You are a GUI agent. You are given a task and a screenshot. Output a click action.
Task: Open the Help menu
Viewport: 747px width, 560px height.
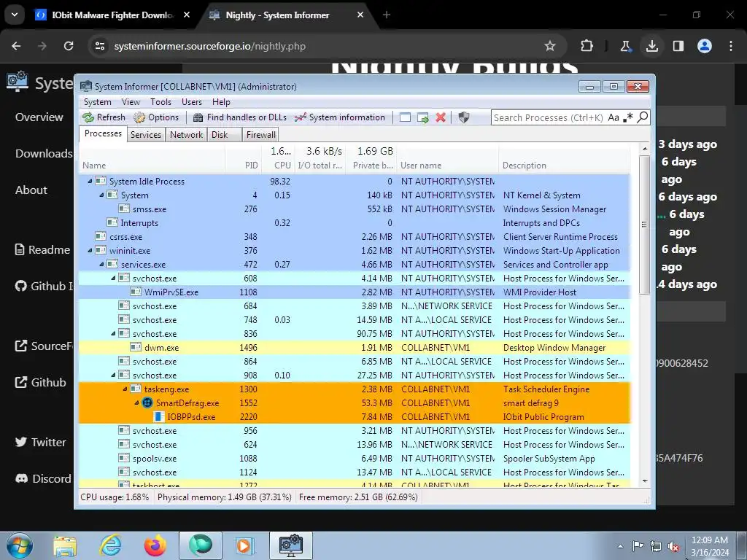221,102
